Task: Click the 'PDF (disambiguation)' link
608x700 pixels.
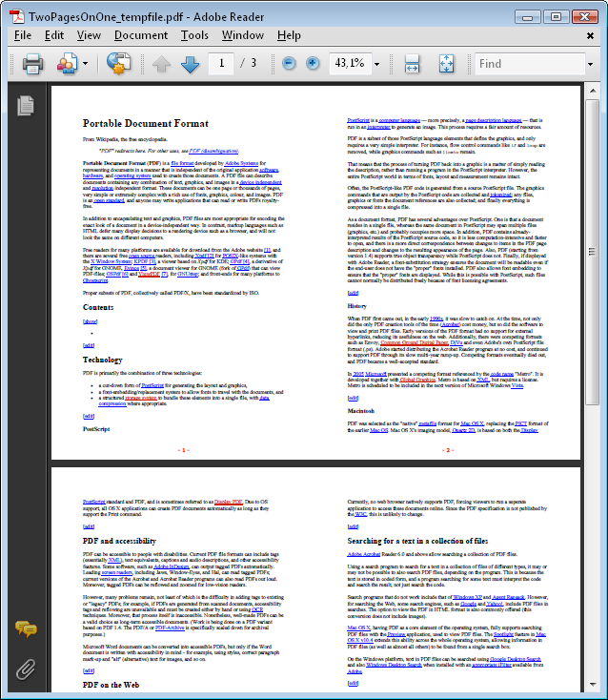Action: [213, 151]
